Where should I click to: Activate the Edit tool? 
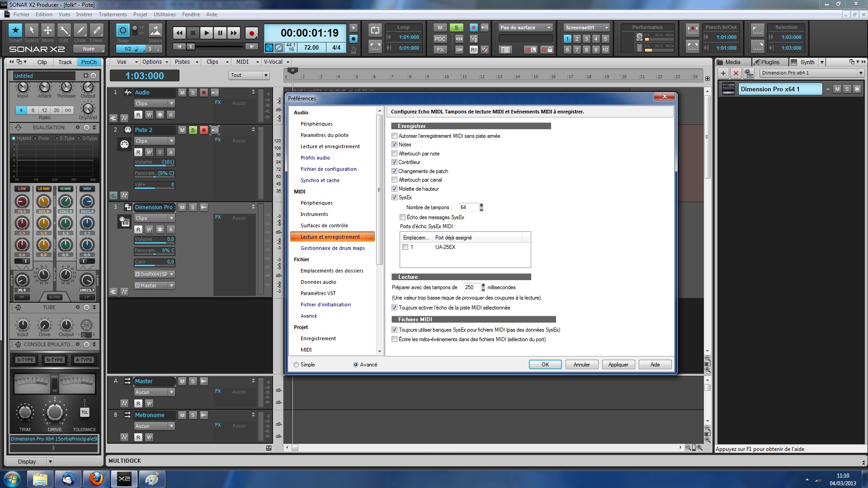[x=64, y=30]
